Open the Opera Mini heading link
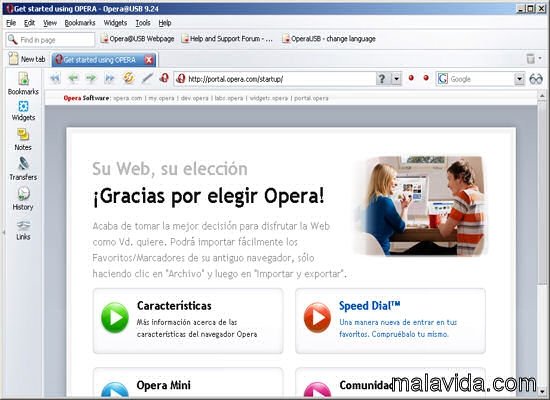 tap(163, 385)
